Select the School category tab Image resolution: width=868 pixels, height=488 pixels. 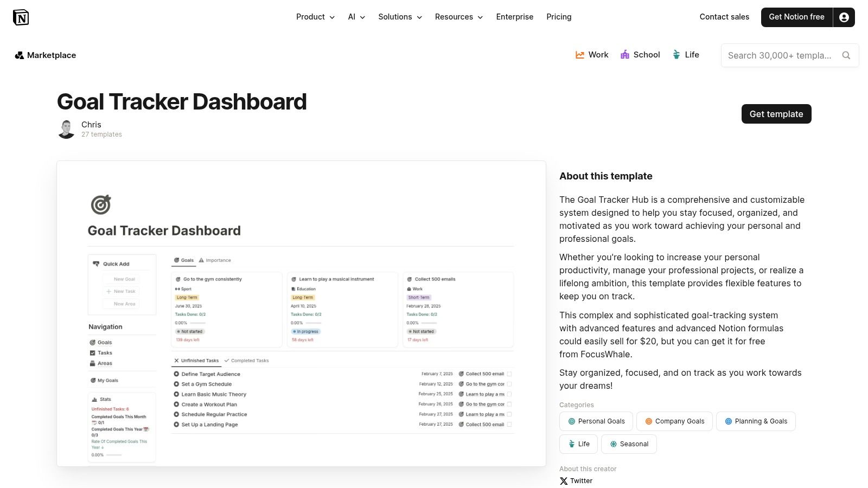pos(640,55)
